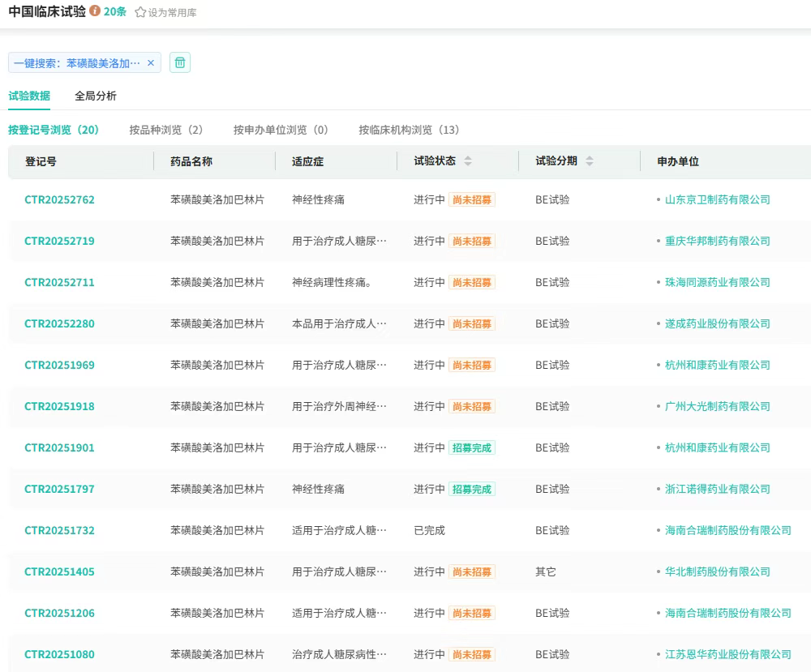Screen dimensions: 811x672
Task: Click the star icon to set as 常用库
Action: click(x=140, y=12)
